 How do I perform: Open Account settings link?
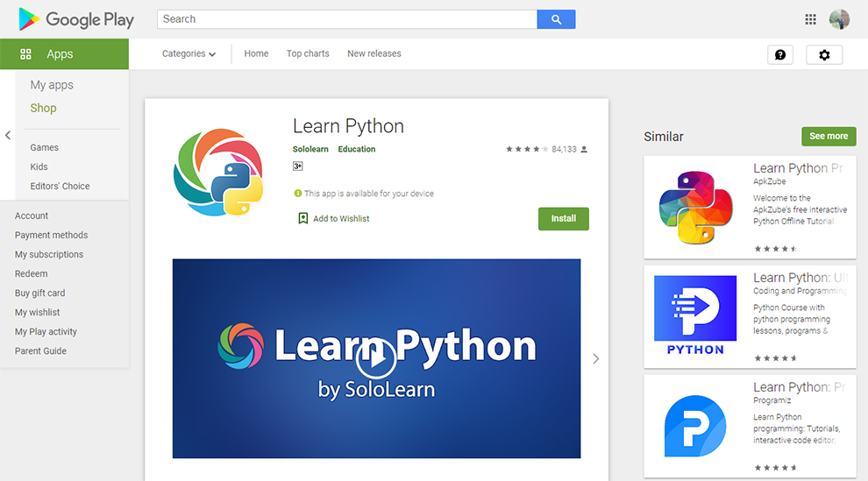pyautogui.click(x=32, y=216)
